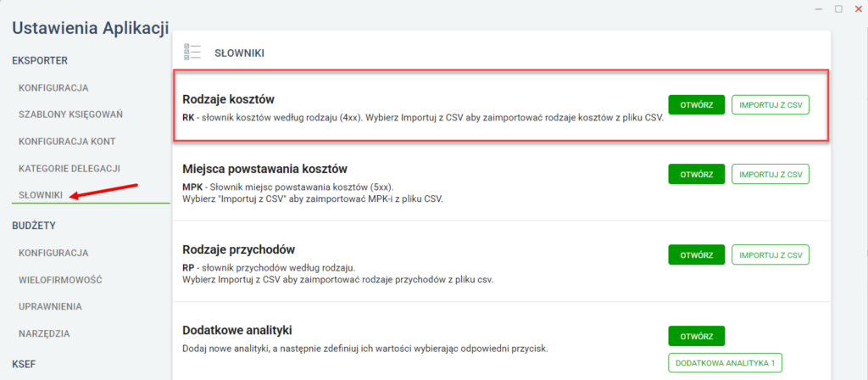Select Kategorie delegacji in sidebar
Viewport: 868px width, 380px height.
(70, 168)
